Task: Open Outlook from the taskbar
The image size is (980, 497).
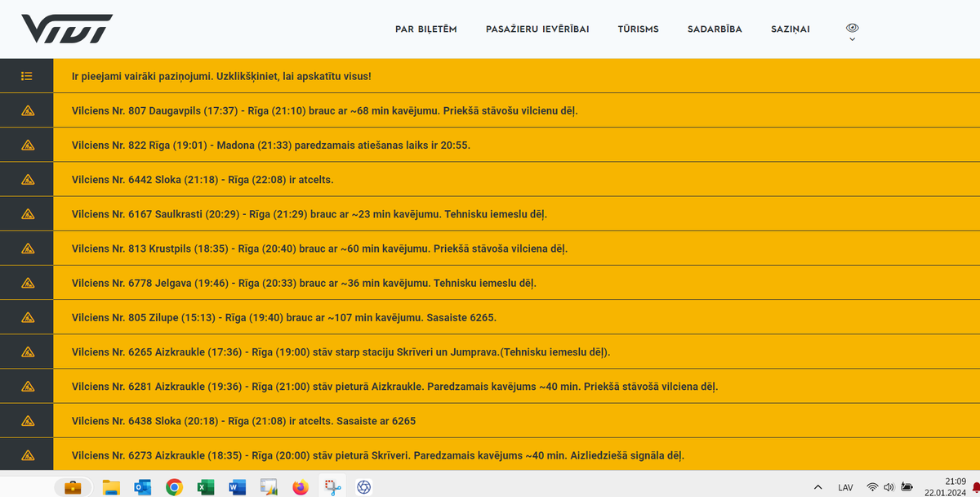Action: pyautogui.click(x=142, y=487)
